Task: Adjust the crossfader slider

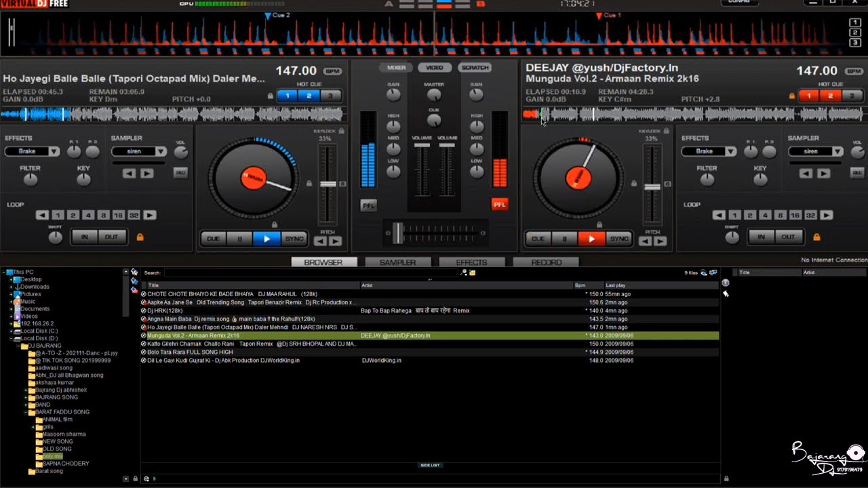Action: [398, 232]
